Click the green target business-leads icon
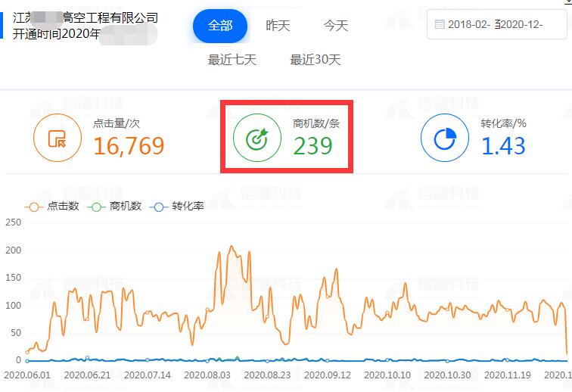The width and height of the screenshot is (572, 392). pos(257,138)
